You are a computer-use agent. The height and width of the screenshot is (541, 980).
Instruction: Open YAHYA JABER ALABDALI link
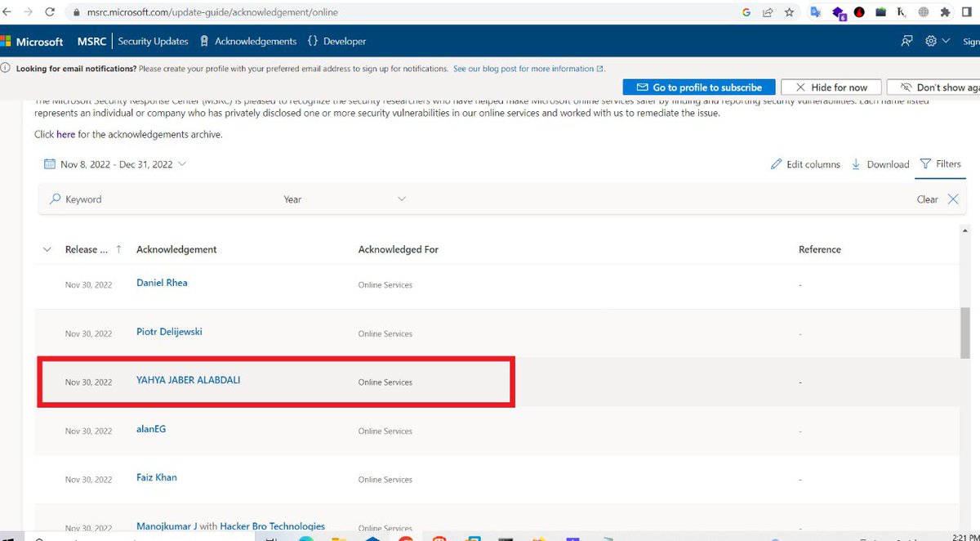click(x=189, y=380)
